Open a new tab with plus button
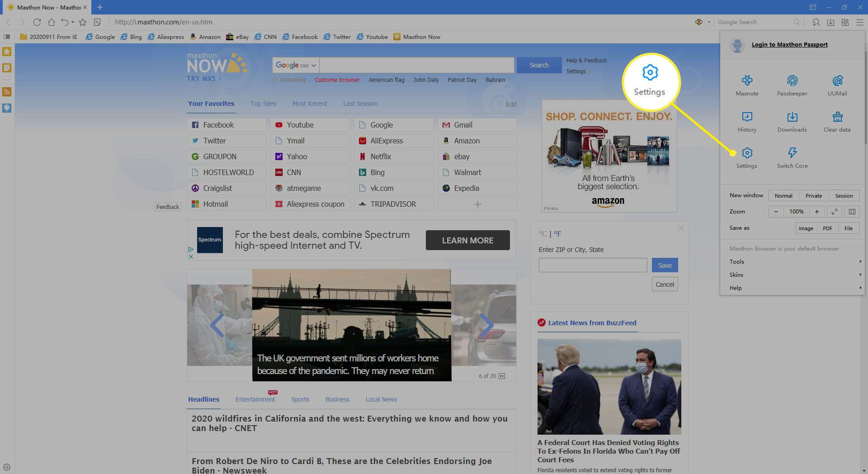The width and height of the screenshot is (868, 474). (x=100, y=7)
